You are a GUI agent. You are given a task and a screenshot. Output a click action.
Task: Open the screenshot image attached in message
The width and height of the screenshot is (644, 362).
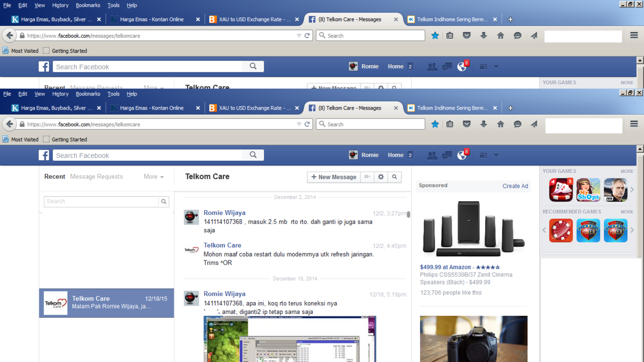(290, 339)
